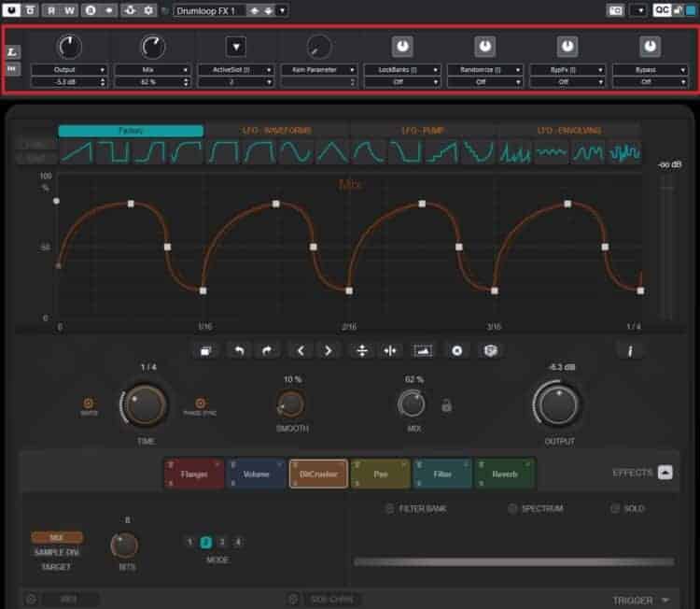This screenshot has height=609, width=700.
Task: Toggle the LockBanks quick control power button
Action: point(402,47)
